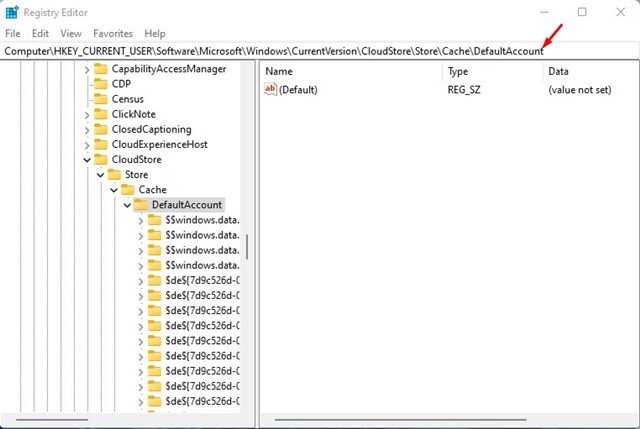This screenshot has width=640, height=429.
Task: Click the key tree vertical scrollbar thumb
Action: tap(247, 247)
